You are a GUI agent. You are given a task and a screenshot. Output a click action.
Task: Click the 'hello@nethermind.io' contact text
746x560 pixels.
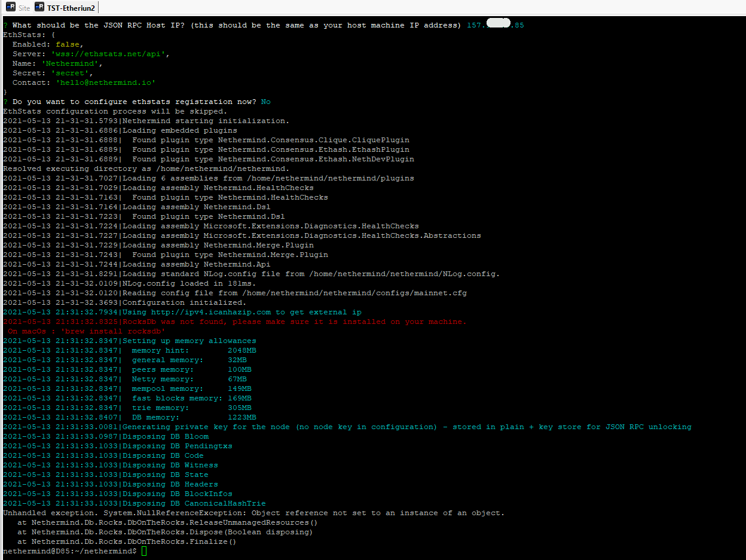click(x=106, y=82)
